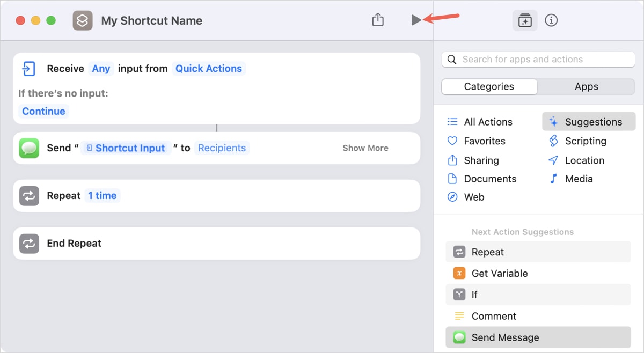Run the shortcut with the play button

416,20
